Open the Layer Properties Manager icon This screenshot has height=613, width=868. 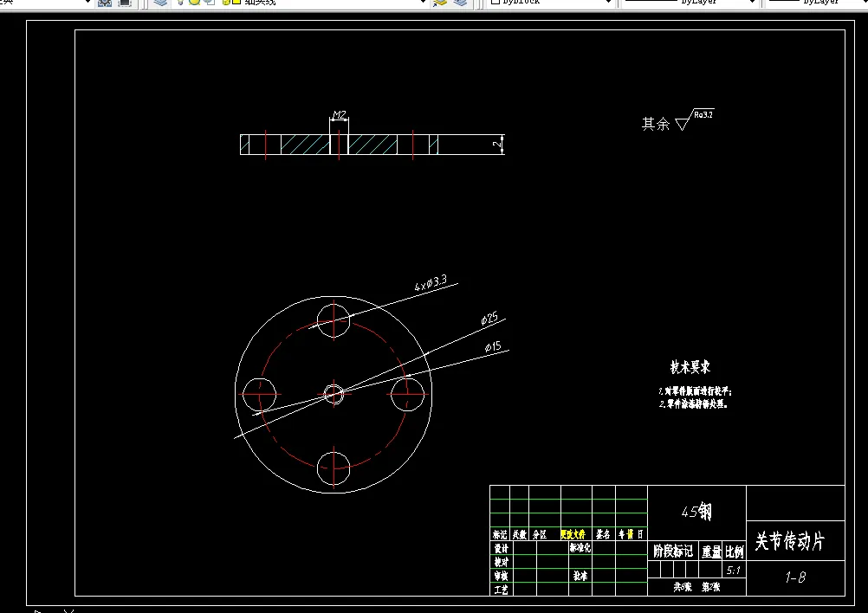(x=160, y=3)
